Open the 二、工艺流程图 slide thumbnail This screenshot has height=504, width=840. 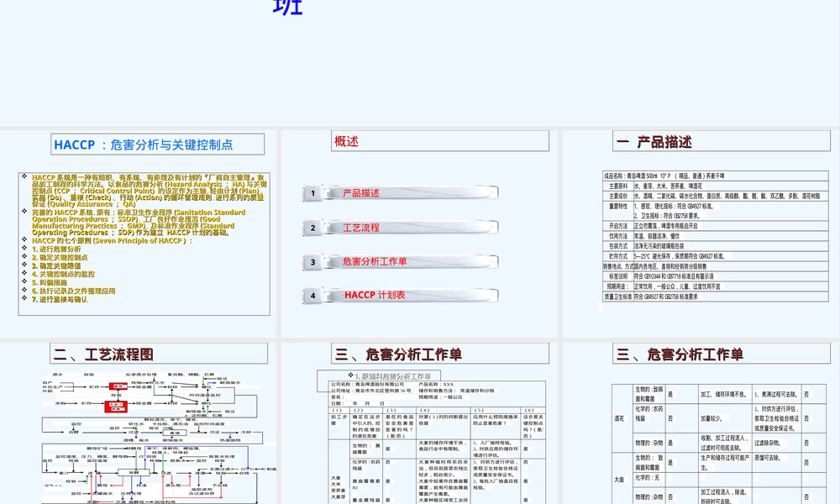coord(139,423)
